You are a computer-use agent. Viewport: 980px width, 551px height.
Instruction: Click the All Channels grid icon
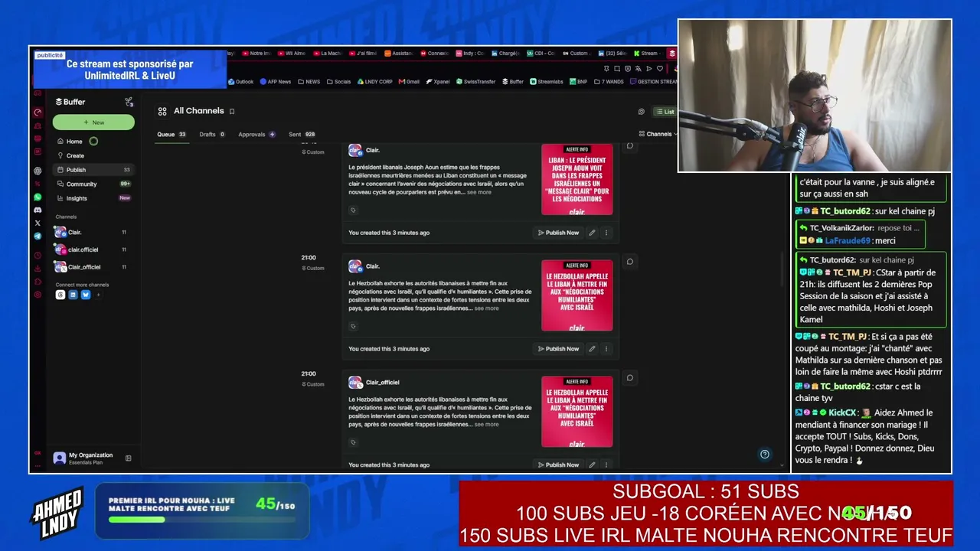(x=162, y=112)
